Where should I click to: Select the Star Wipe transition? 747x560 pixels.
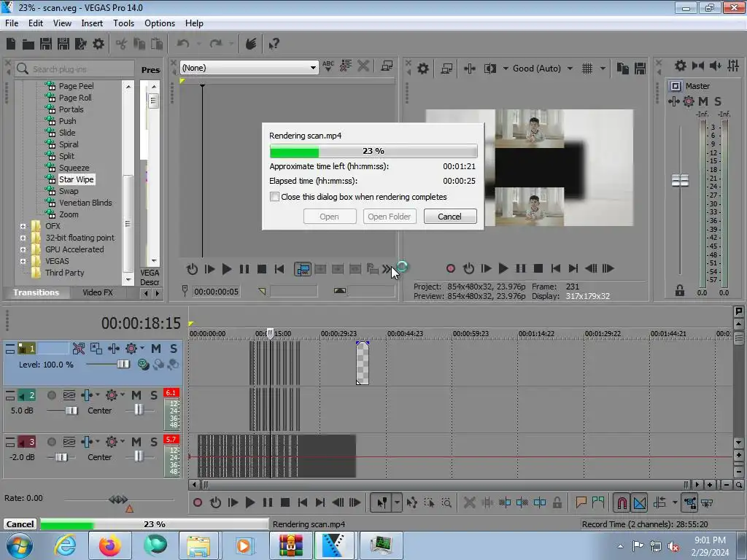(x=76, y=179)
